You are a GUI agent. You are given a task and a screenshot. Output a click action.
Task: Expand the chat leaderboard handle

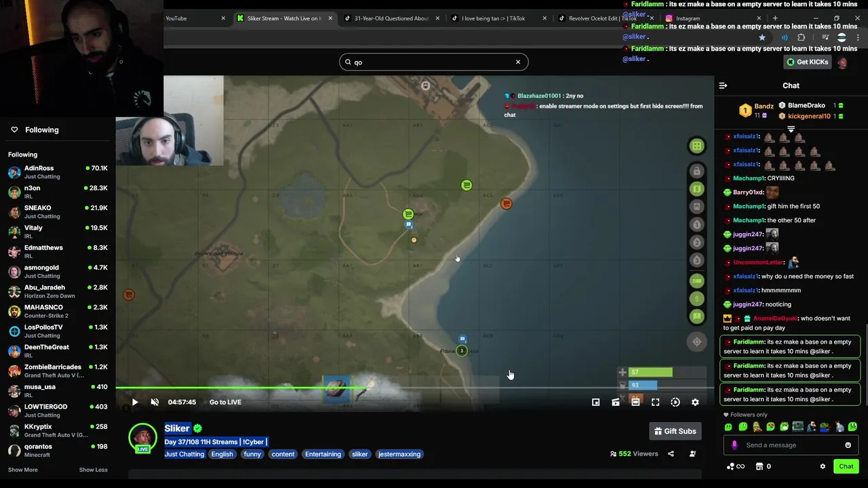[x=791, y=128]
